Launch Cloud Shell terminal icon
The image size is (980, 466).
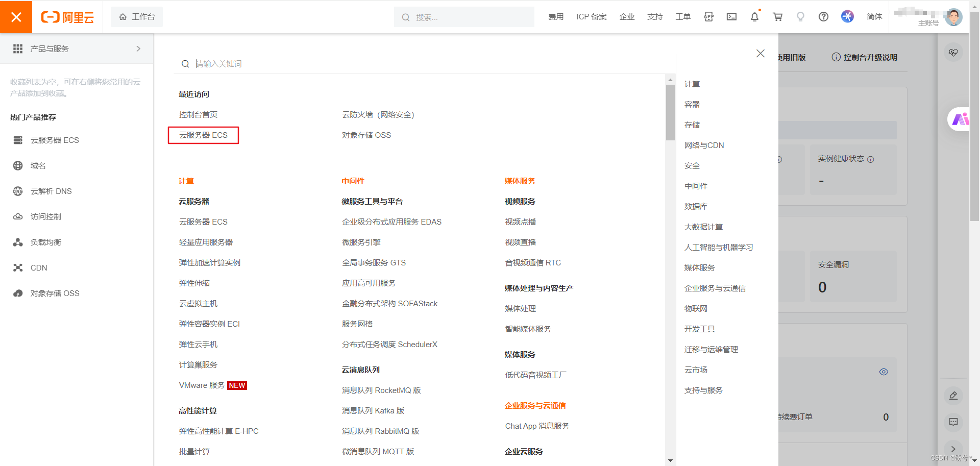click(x=731, y=17)
